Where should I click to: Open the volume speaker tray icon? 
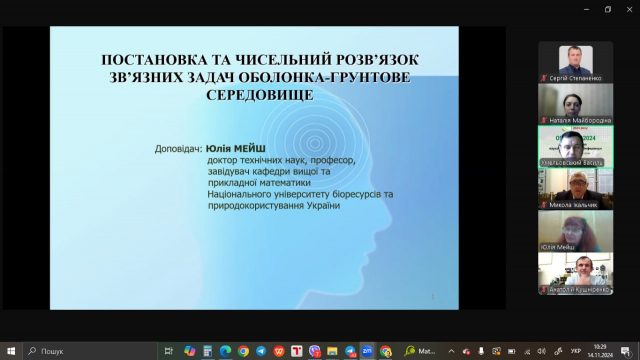(542, 351)
